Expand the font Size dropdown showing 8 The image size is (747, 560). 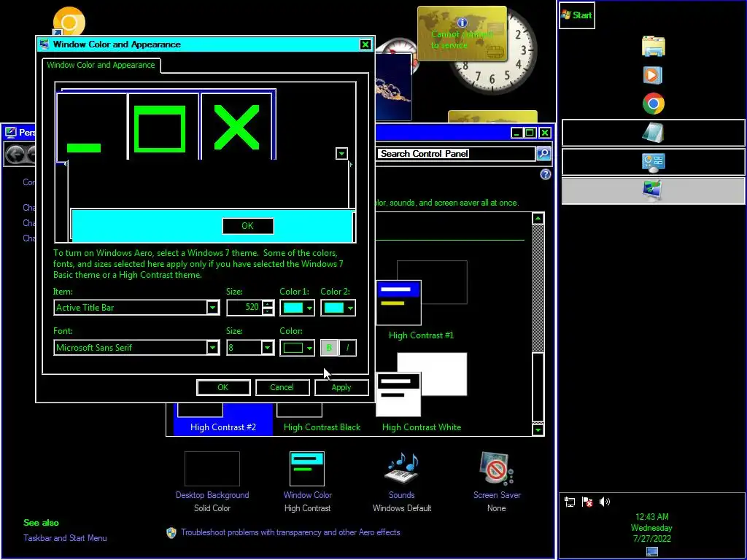[267, 348]
